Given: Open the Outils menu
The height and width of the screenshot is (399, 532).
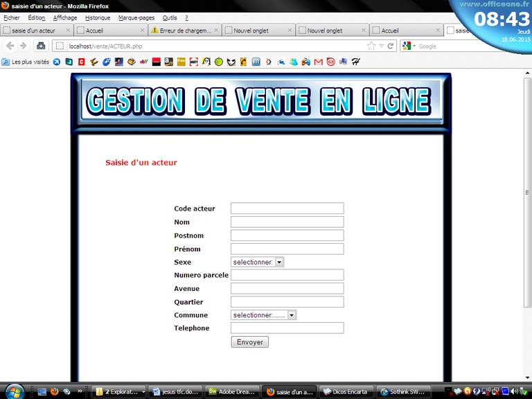Looking at the screenshot, I should (170, 17).
